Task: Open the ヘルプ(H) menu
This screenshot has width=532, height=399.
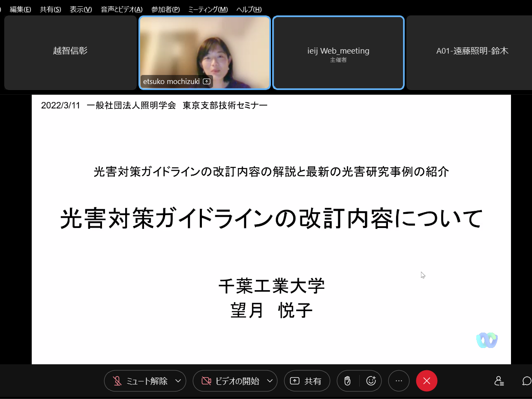Action: tap(249, 9)
